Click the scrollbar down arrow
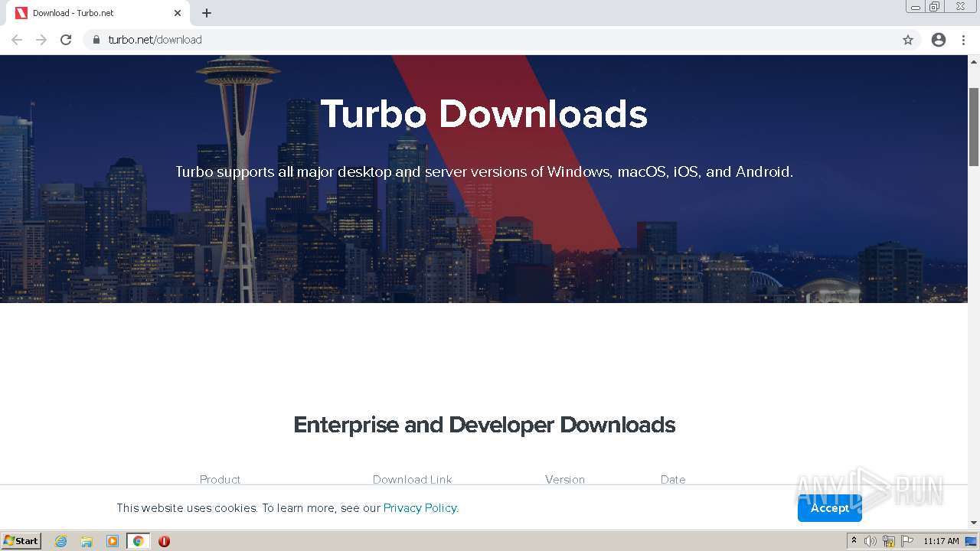The width and height of the screenshot is (980, 551). 974,523
